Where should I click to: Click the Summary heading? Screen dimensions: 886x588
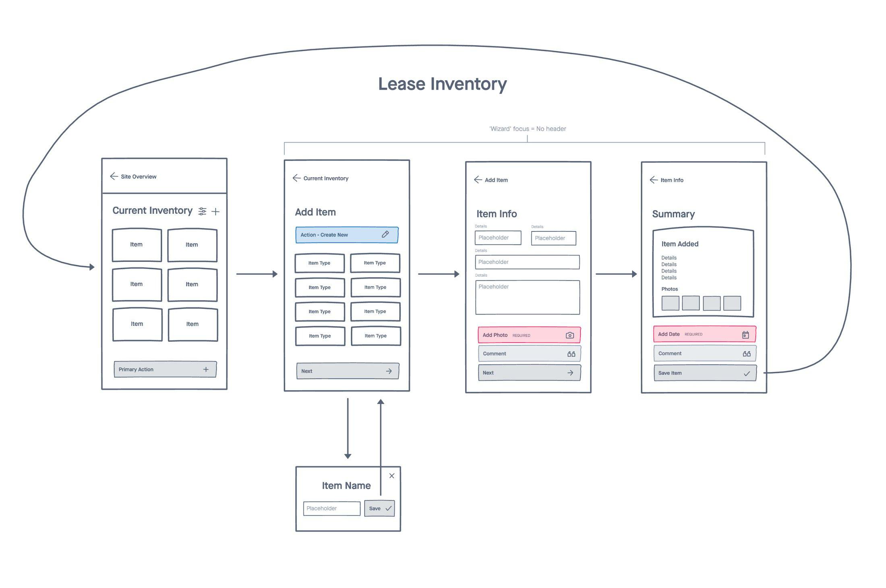tap(673, 214)
